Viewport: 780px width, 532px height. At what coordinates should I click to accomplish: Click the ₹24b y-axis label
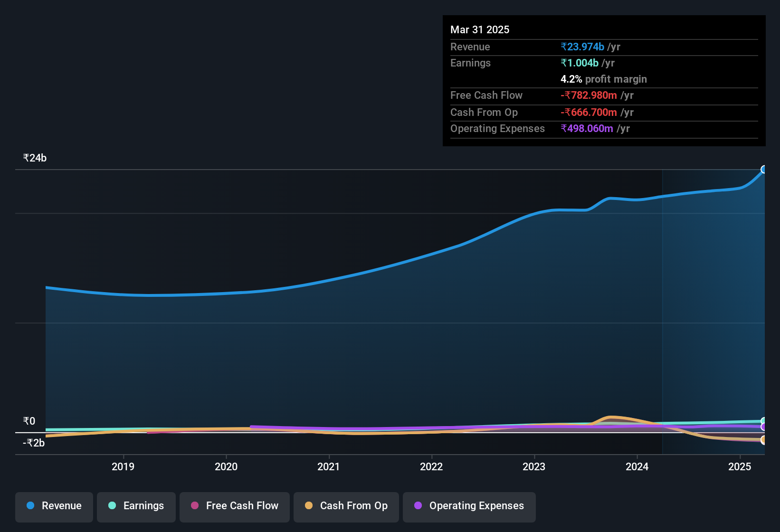[35, 158]
